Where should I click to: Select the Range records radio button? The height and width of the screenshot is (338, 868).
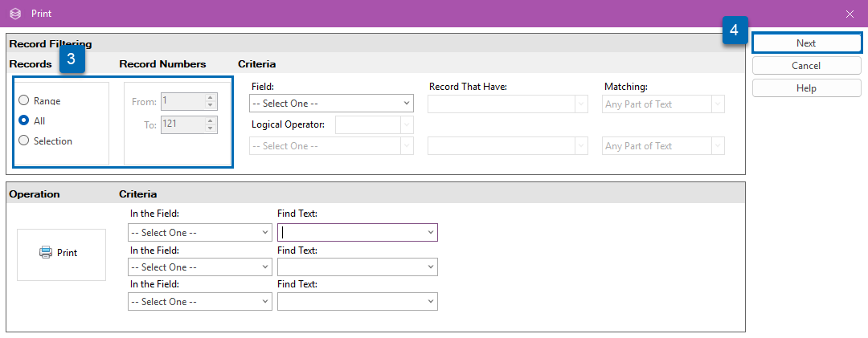click(24, 100)
